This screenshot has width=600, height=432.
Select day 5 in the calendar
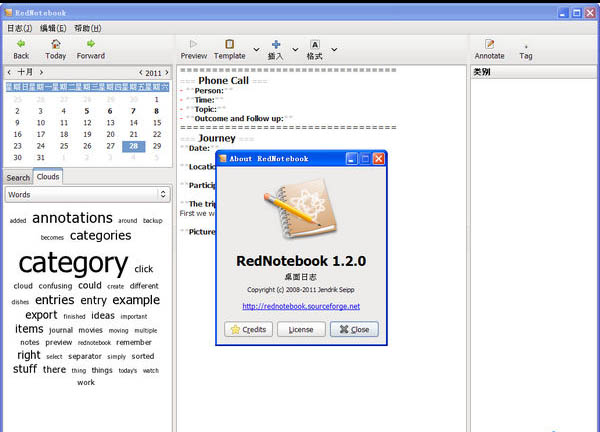[x=87, y=111]
